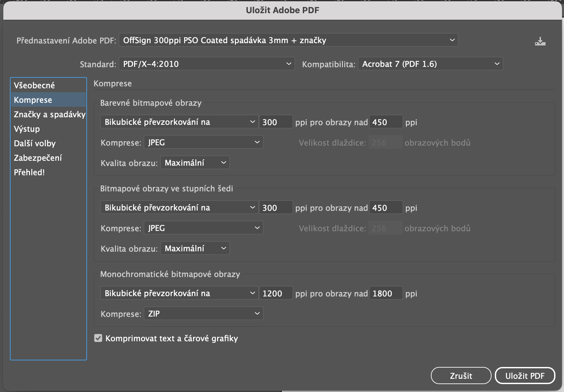Open the Komprese ZIP dropdown

[x=203, y=314]
